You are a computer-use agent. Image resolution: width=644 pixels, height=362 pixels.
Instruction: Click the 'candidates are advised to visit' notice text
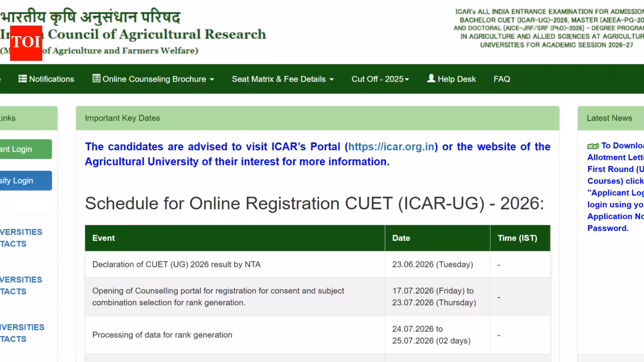(x=317, y=154)
